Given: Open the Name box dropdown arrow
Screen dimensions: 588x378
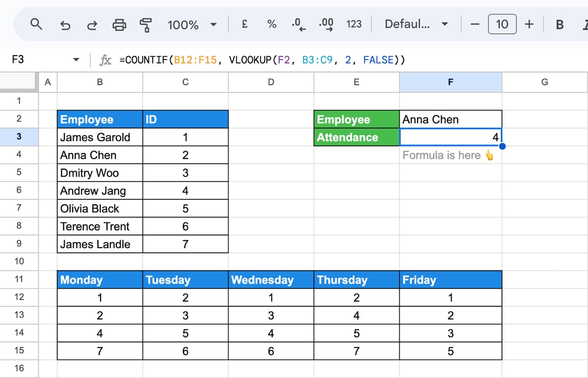Looking at the screenshot, I should 76,60.
